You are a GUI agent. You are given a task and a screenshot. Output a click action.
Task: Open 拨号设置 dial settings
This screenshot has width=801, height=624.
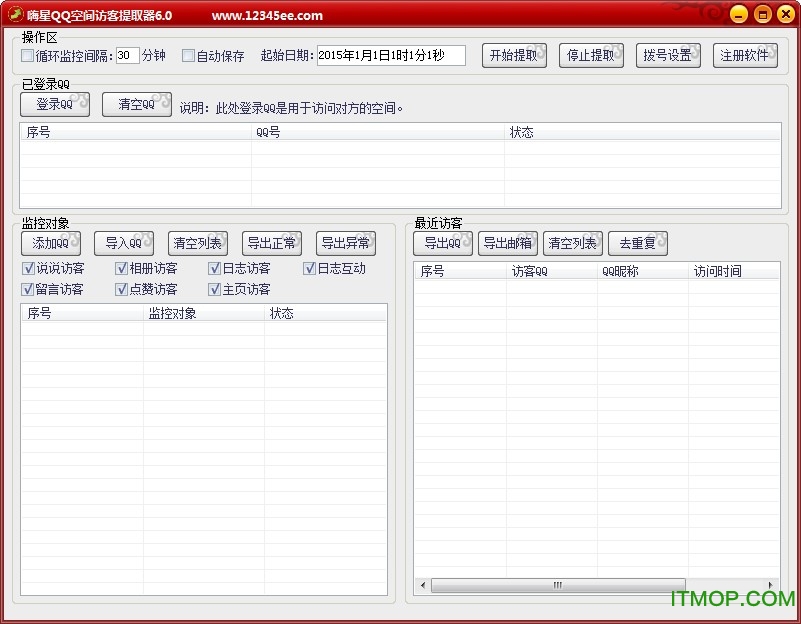coord(667,56)
